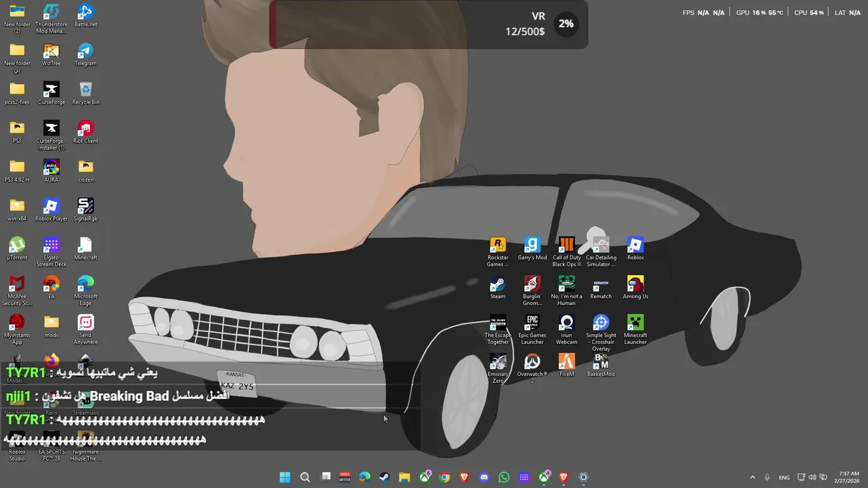The width and height of the screenshot is (868, 488).
Task: Click the VR 12/500$ goal text
Action: click(x=525, y=24)
